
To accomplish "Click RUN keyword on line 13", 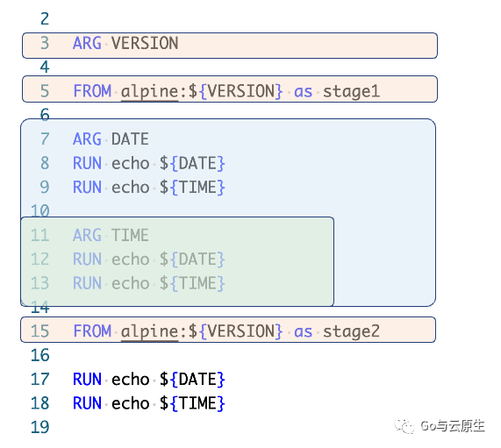I will click(87, 283).
